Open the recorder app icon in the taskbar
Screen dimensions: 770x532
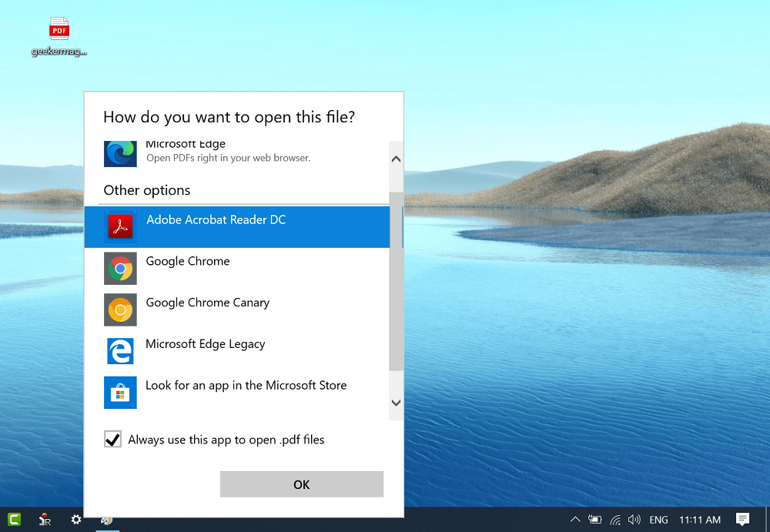[45, 519]
